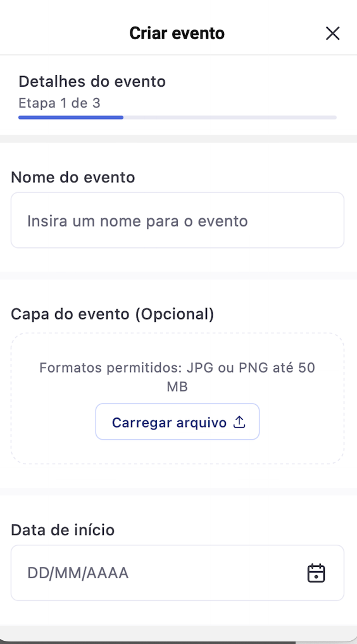Screen dimensions: 357x644
Task: Click the dashed cover image drop area
Action: pos(177,399)
